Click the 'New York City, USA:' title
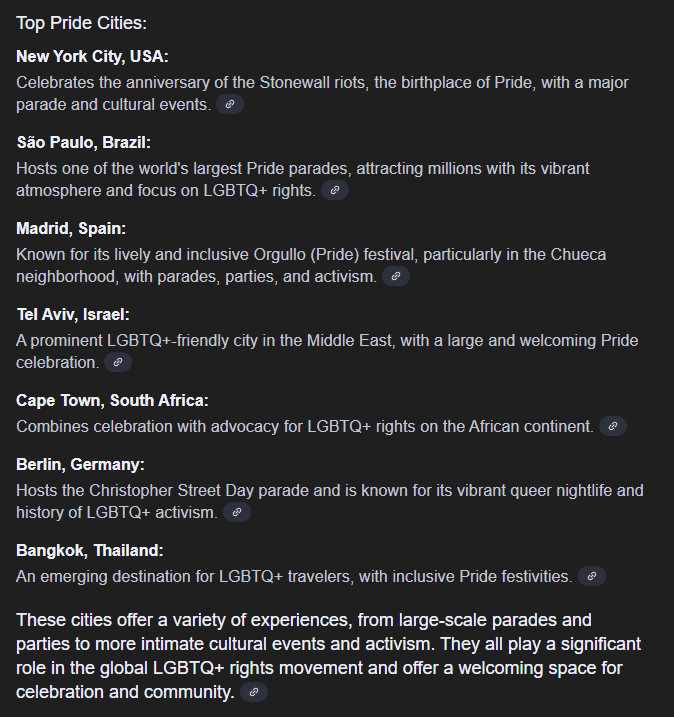This screenshot has width=674, height=717. 92,57
